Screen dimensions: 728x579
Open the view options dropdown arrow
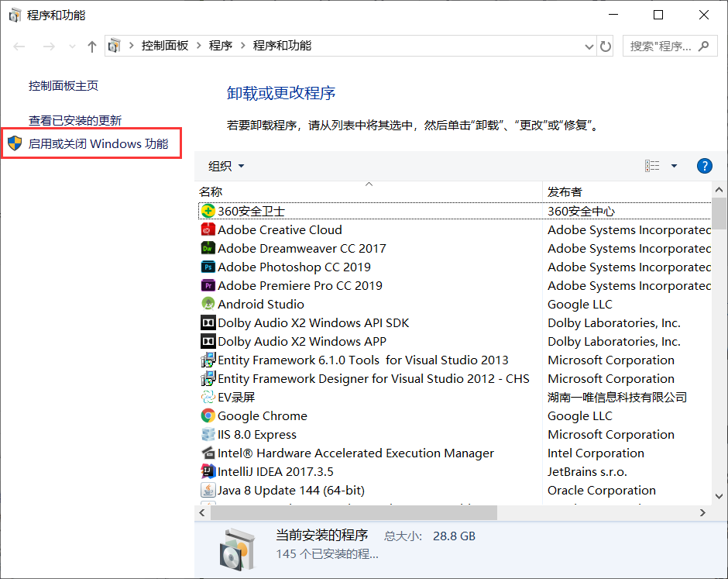(674, 166)
